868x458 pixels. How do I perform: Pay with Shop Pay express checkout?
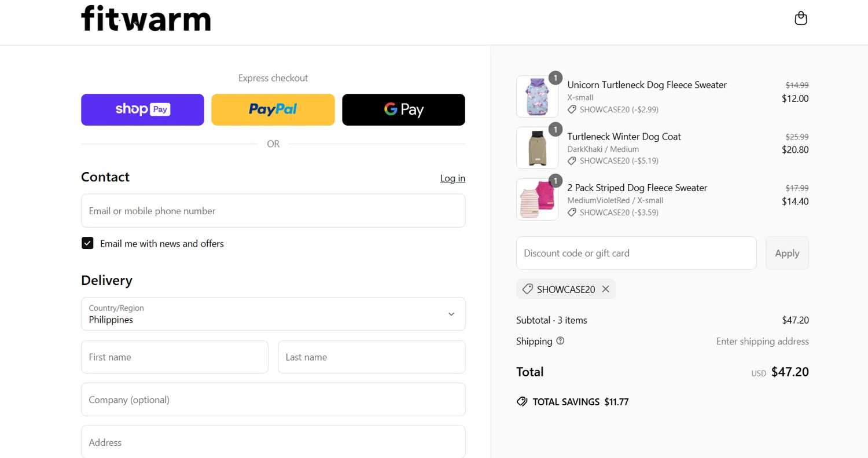[142, 109]
